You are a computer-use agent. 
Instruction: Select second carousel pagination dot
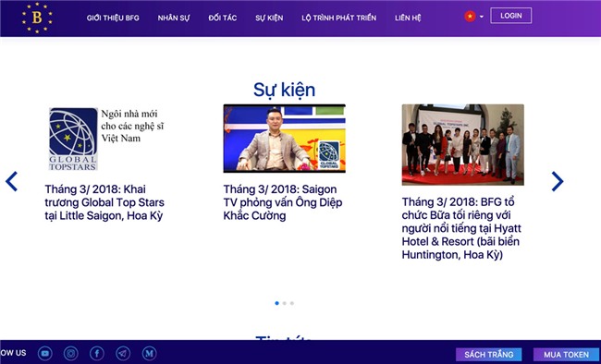tap(285, 303)
